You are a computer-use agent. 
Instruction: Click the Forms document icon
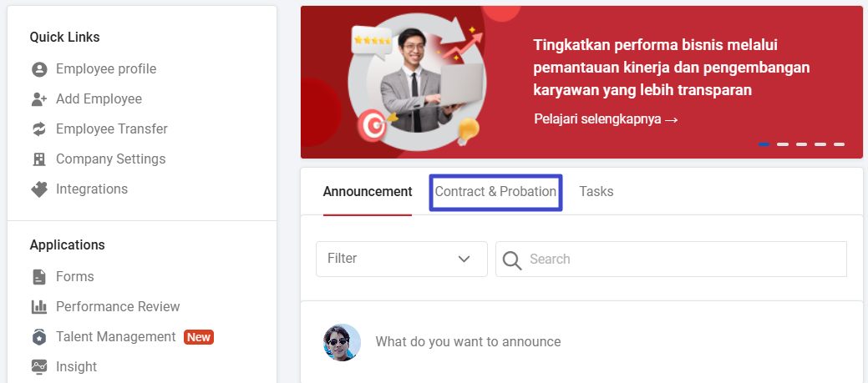tap(39, 277)
